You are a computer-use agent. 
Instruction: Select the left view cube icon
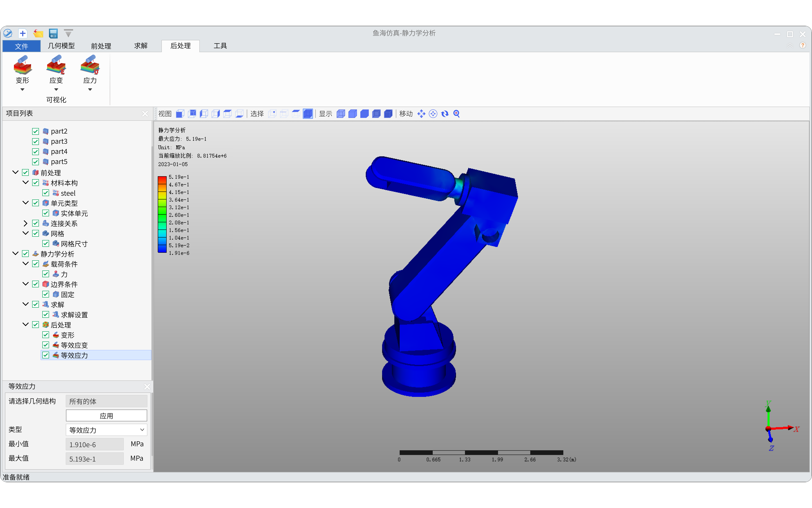click(x=204, y=114)
